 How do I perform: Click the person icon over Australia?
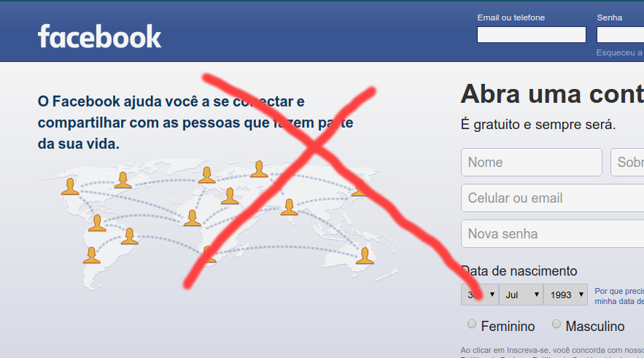click(x=365, y=256)
